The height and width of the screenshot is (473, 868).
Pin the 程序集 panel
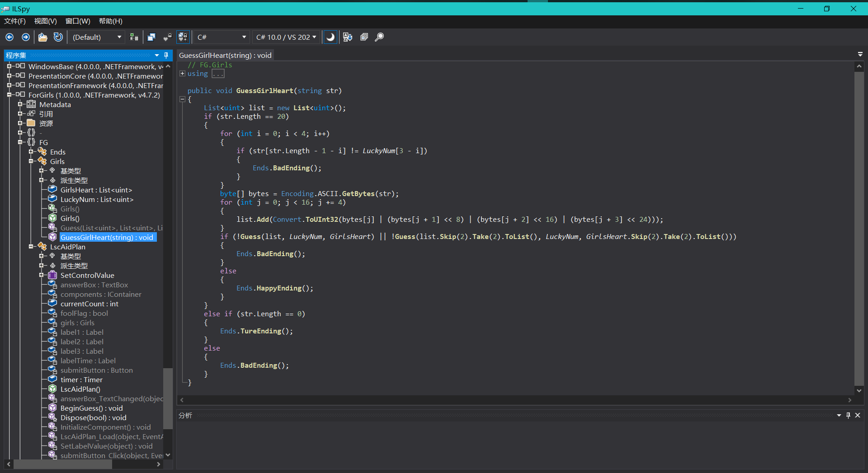click(x=166, y=55)
